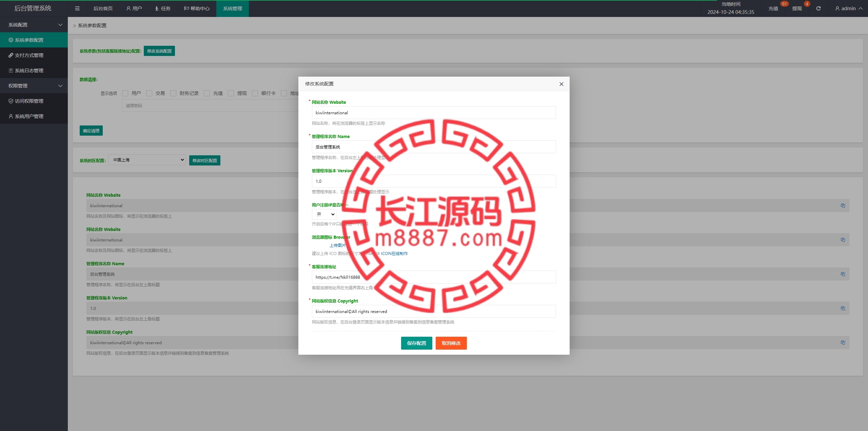Screen dimensions: 868x431
Task: Open 帮助中心 in top navigation
Action: tap(197, 8)
